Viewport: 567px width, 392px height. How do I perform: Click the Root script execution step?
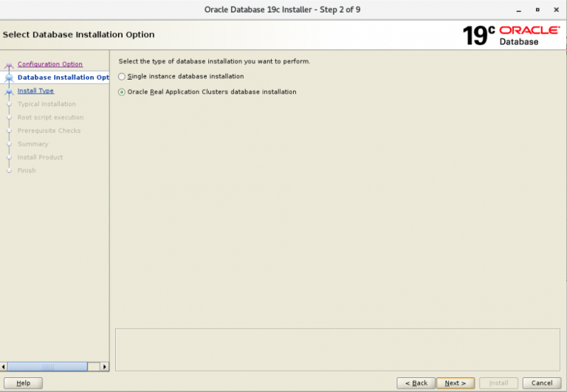coord(50,117)
